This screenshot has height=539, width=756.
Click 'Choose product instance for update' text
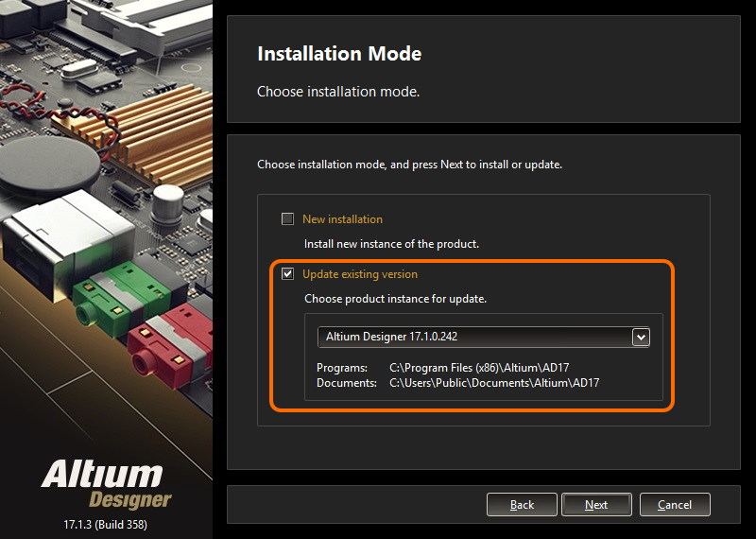coord(395,299)
